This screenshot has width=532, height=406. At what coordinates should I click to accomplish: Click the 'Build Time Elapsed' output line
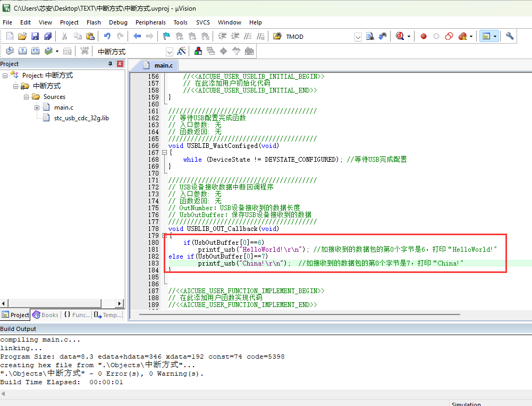(x=62, y=382)
